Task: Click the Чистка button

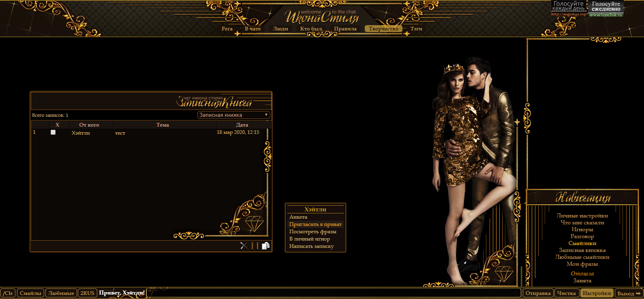Action: pyautogui.click(x=567, y=293)
